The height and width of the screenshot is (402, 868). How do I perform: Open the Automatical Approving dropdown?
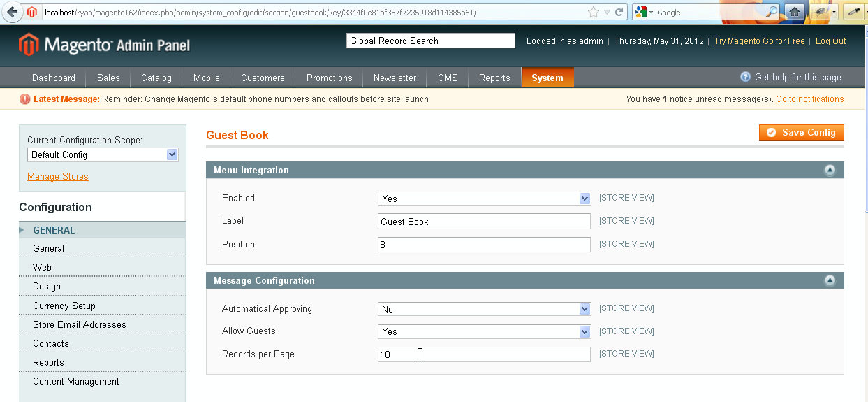(484, 309)
